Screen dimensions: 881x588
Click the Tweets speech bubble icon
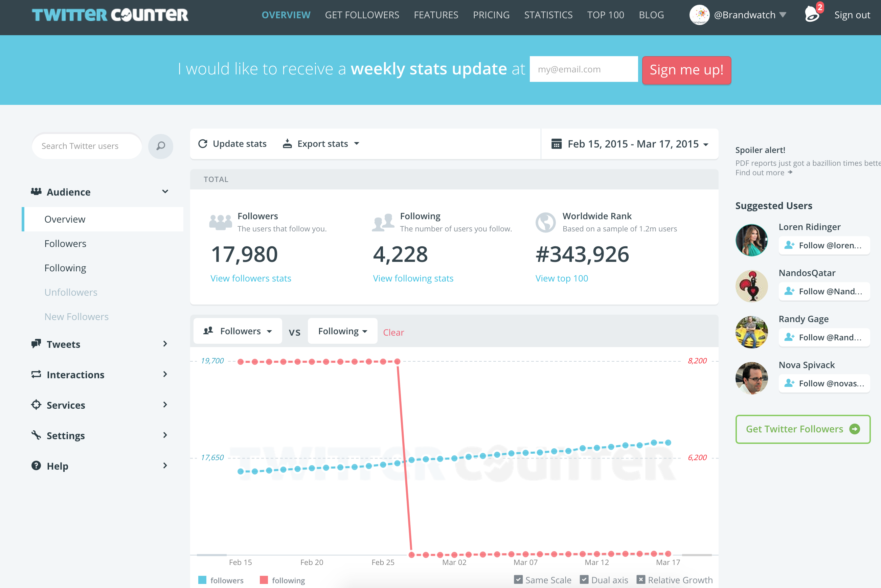[x=36, y=343]
